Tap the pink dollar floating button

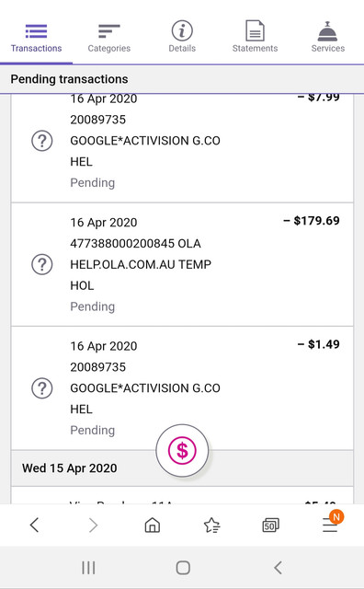coord(182,450)
